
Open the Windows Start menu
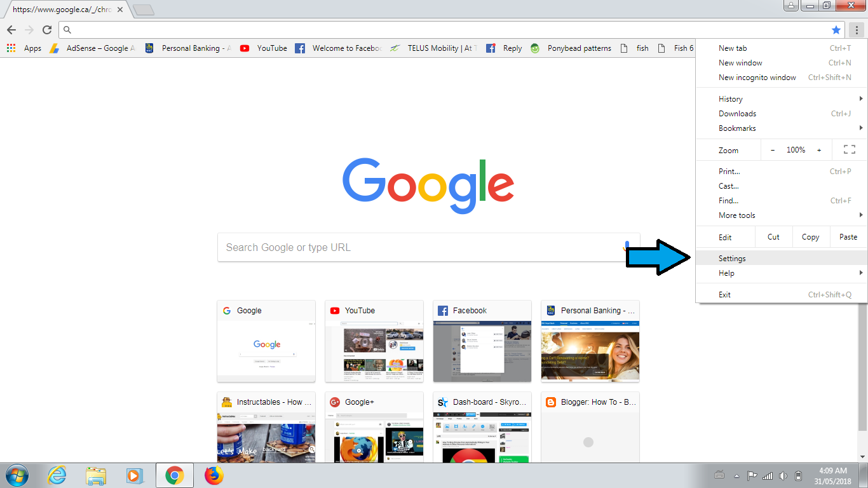click(x=17, y=475)
